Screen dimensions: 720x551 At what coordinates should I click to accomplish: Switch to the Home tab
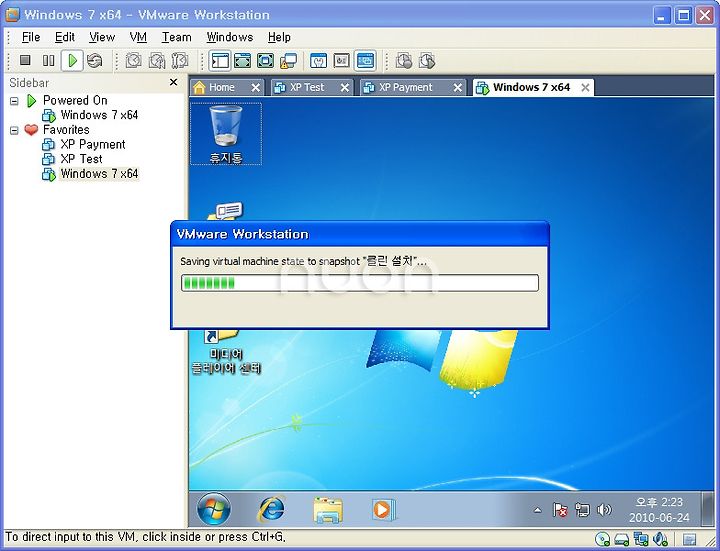click(x=222, y=87)
